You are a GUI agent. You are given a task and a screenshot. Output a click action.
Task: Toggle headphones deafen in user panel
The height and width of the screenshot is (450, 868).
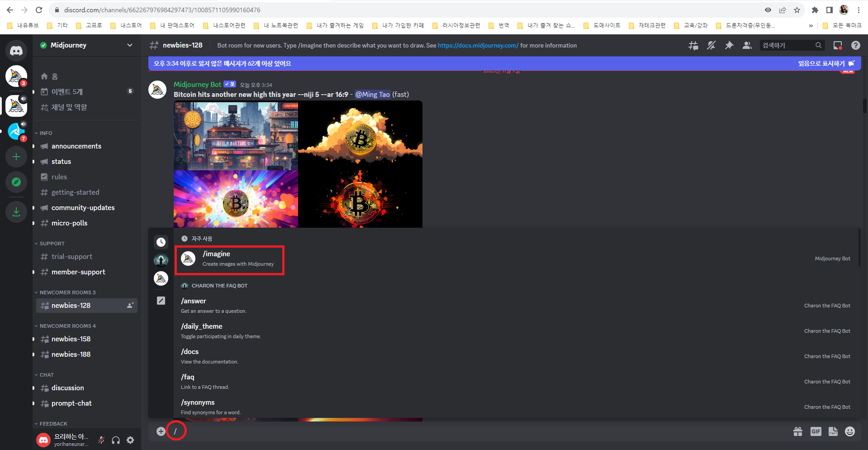click(116, 440)
